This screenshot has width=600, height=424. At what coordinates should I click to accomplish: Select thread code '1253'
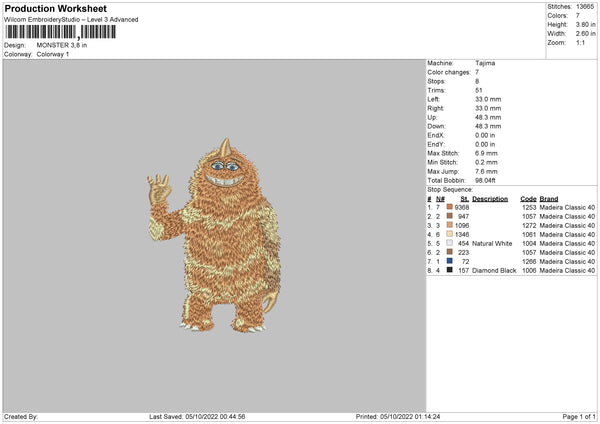(529, 207)
